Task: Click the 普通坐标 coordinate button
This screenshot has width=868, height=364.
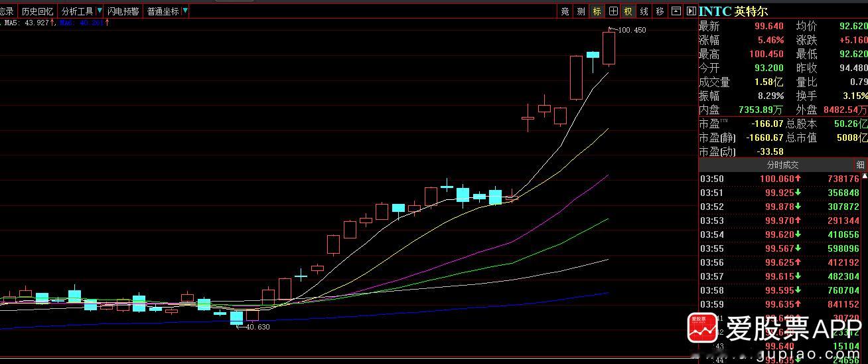Action: [x=163, y=11]
